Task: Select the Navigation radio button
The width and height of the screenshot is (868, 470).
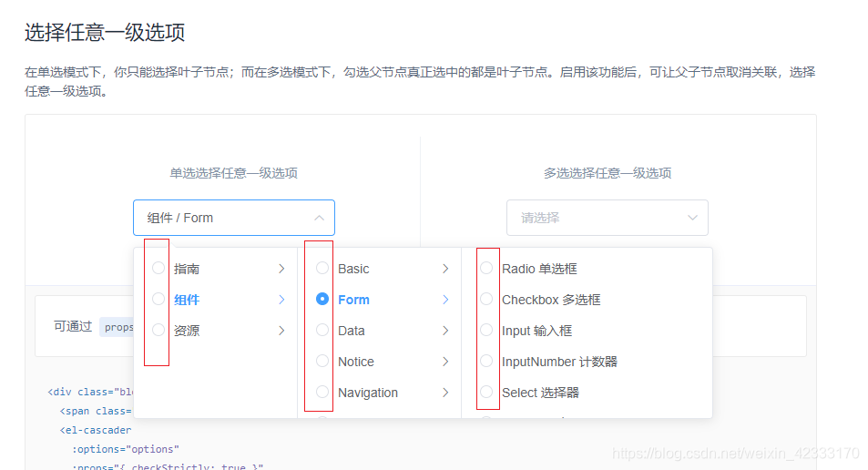Action: coord(322,392)
